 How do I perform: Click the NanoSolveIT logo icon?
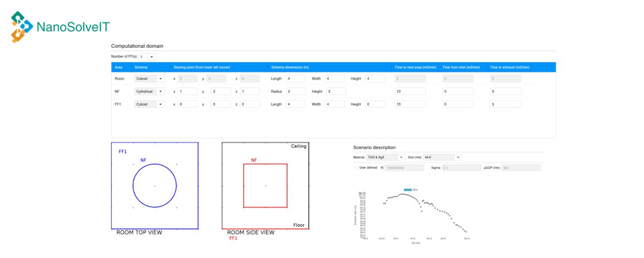[x=22, y=27]
